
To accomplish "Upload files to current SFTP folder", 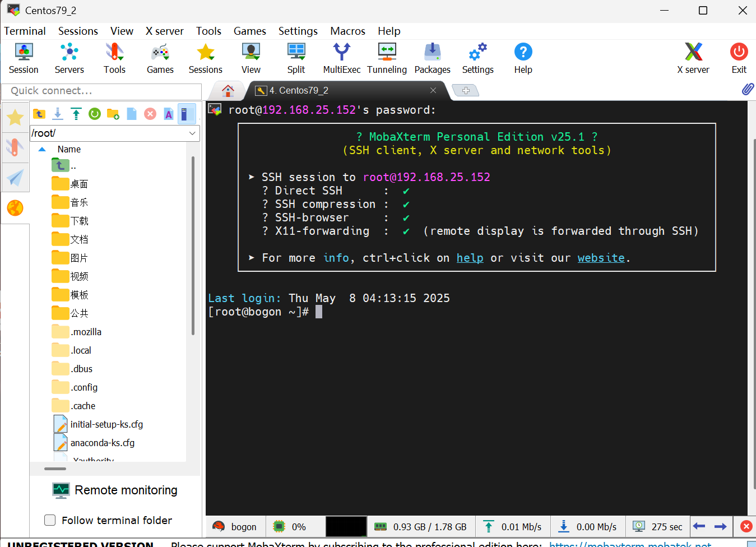I will 76,114.
